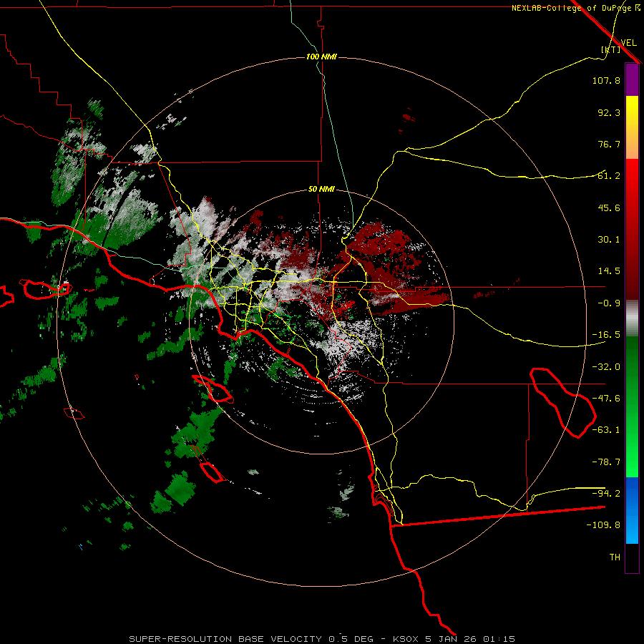Image resolution: width=644 pixels, height=644 pixels.
Task: Pick the gray near-zero segment of the color bar
Action: point(632,318)
